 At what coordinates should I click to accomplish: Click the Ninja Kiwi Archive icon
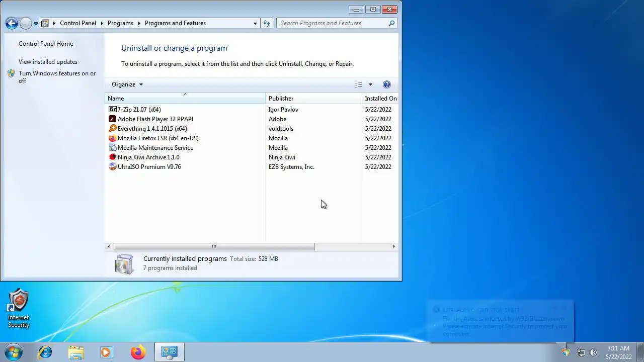click(113, 157)
